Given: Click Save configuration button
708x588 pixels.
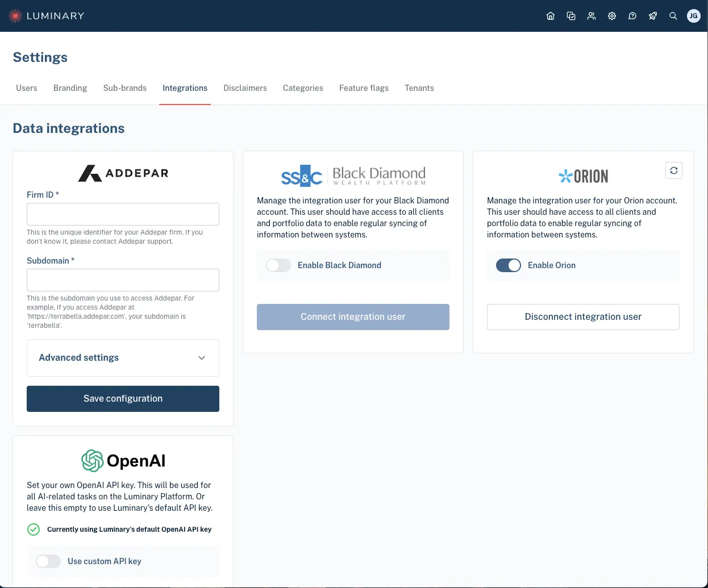Looking at the screenshot, I should tap(123, 399).
